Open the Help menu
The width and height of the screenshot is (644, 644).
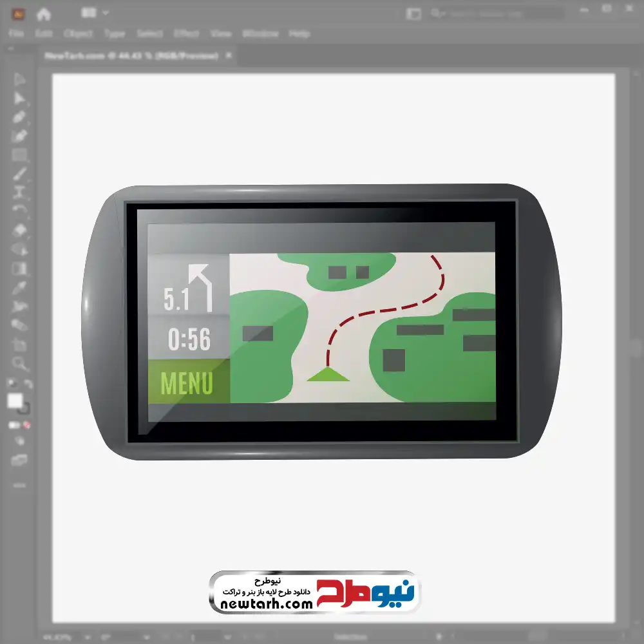point(299,33)
